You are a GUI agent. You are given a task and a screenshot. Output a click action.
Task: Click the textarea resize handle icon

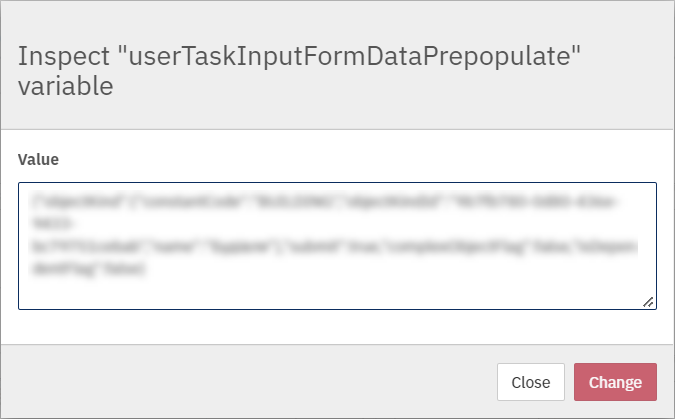pyautogui.click(x=648, y=302)
